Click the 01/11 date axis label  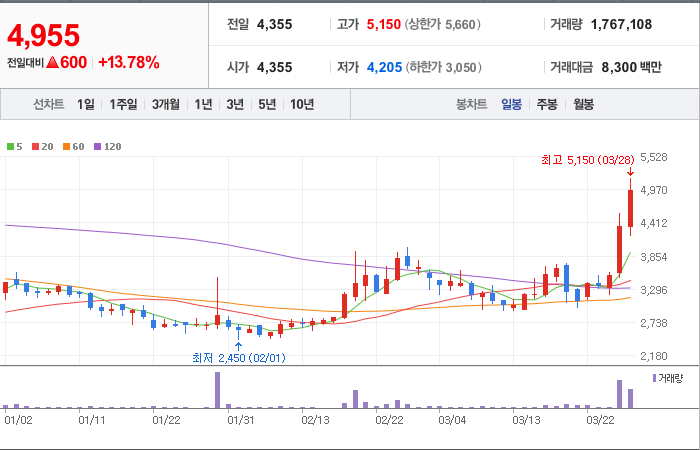click(x=92, y=421)
